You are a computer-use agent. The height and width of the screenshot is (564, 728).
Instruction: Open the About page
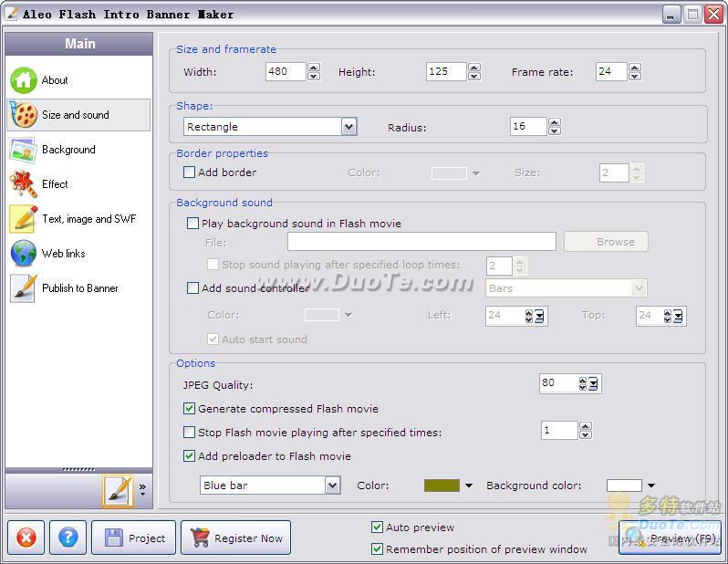[55, 80]
